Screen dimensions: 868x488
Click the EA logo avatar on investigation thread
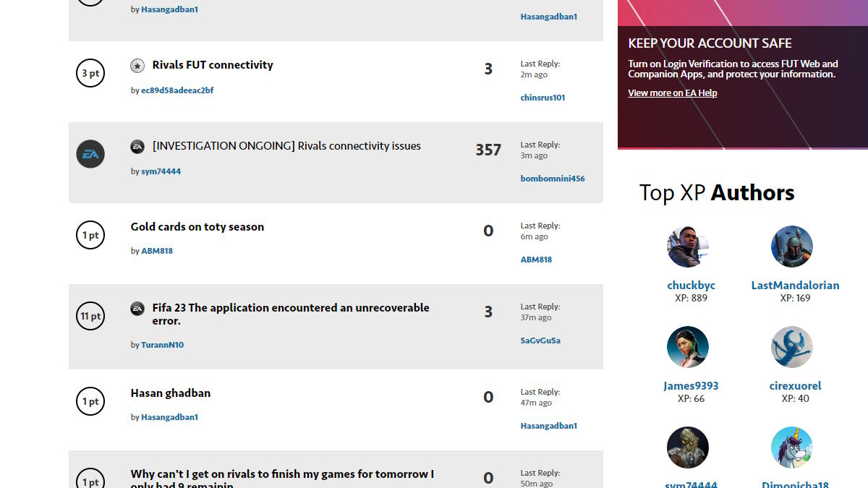90,154
